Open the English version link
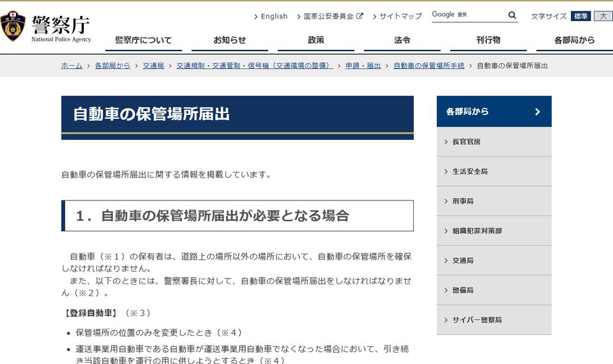This screenshot has width=613, height=364. (x=271, y=17)
